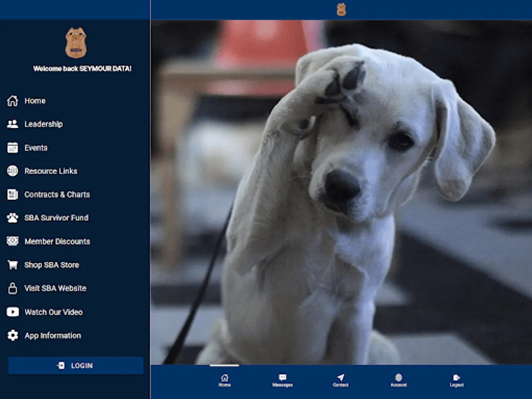Click the SBA Survivor Fund paw icon

[x=12, y=218]
